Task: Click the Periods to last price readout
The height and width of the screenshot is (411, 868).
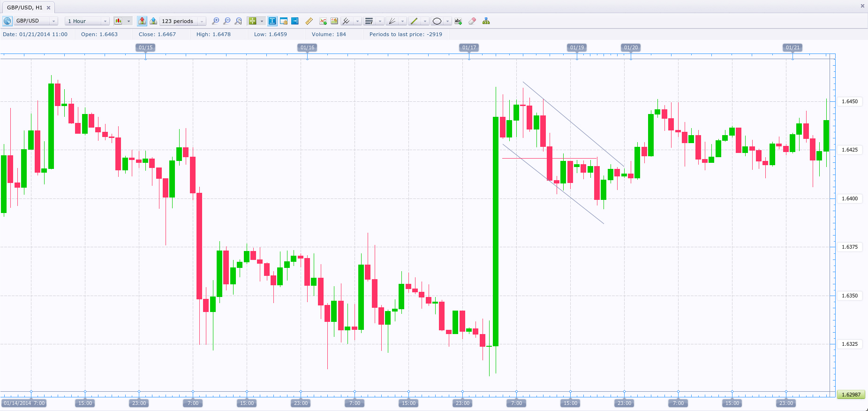Action: [406, 34]
